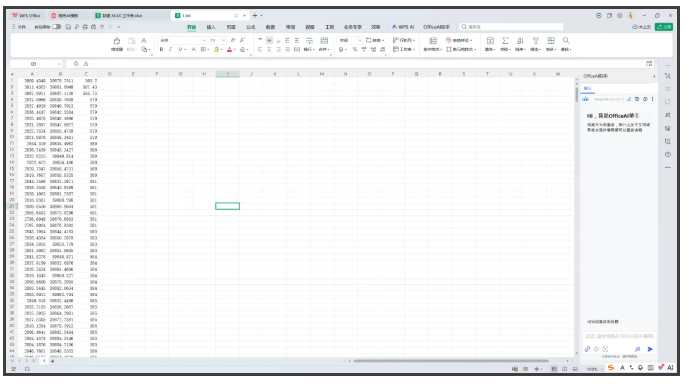
Task: Click the Sogou S input method icon
Action: (611, 368)
